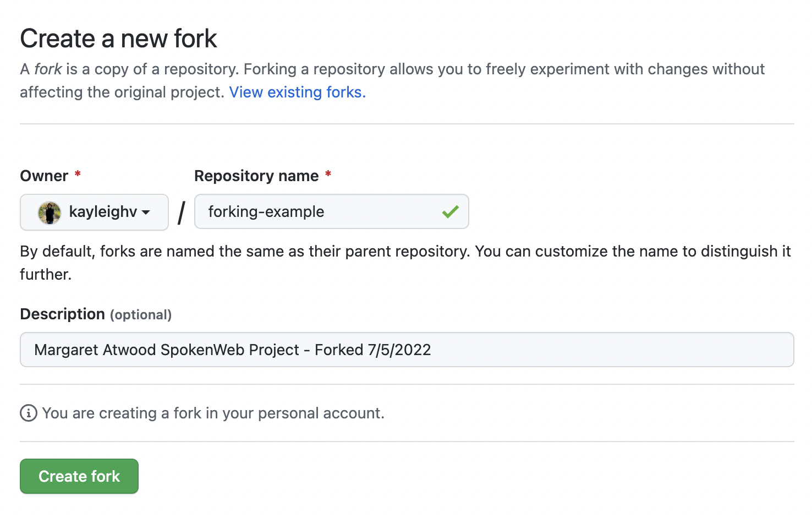Focus the Margaret Atwood description field

[x=407, y=350]
